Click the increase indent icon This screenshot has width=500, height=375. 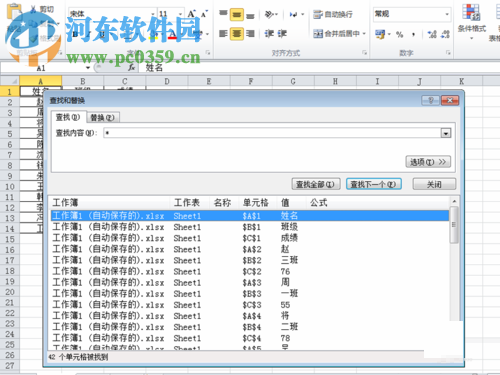(x=282, y=34)
